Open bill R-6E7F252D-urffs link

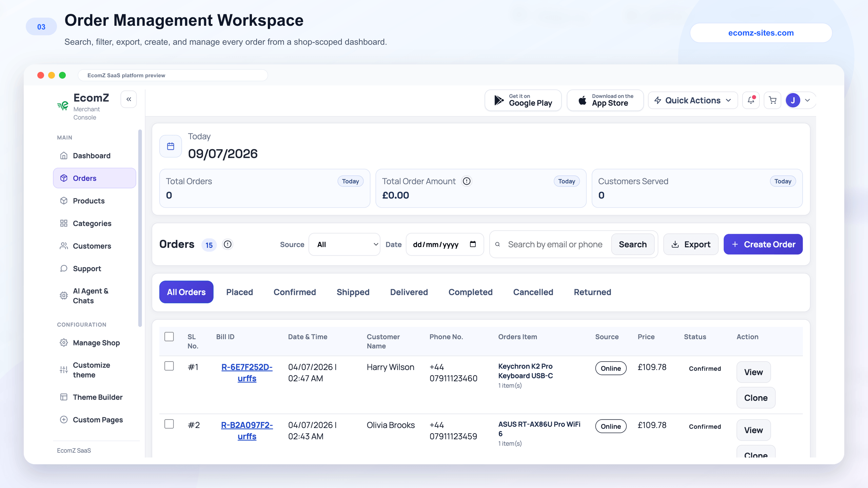[247, 372]
